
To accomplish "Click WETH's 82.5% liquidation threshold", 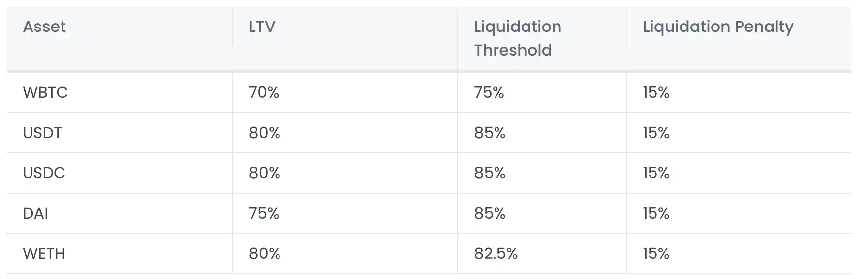I will coord(496,253).
